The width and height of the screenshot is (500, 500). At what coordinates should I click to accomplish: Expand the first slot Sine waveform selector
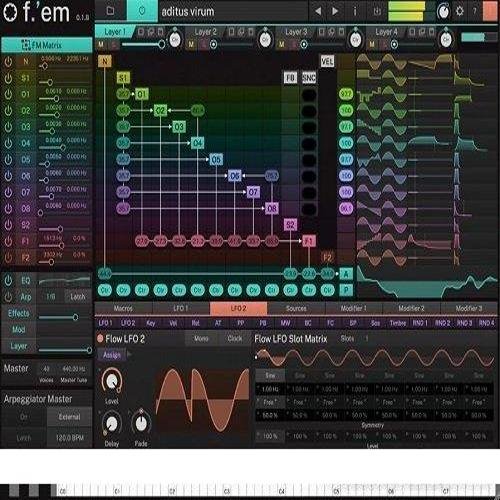point(270,376)
